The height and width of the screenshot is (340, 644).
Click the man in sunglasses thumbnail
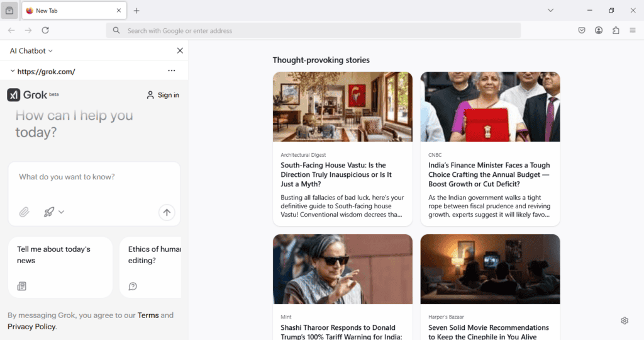343,269
